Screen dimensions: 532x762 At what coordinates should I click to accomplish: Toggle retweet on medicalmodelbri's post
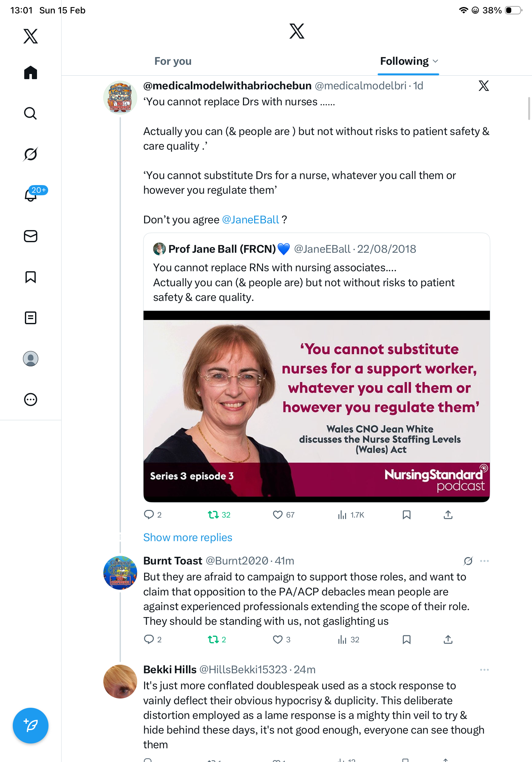213,515
